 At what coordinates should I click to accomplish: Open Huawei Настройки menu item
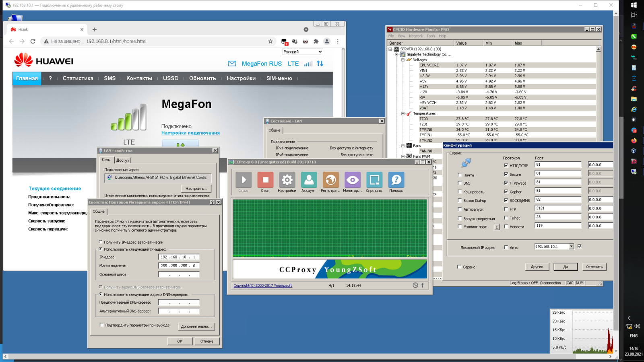click(241, 78)
